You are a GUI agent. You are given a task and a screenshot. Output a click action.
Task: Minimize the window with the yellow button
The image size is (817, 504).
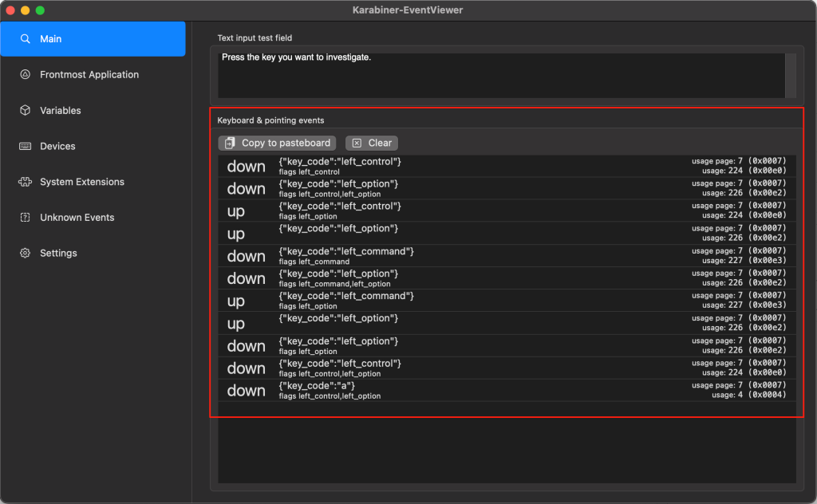[25, 10]
